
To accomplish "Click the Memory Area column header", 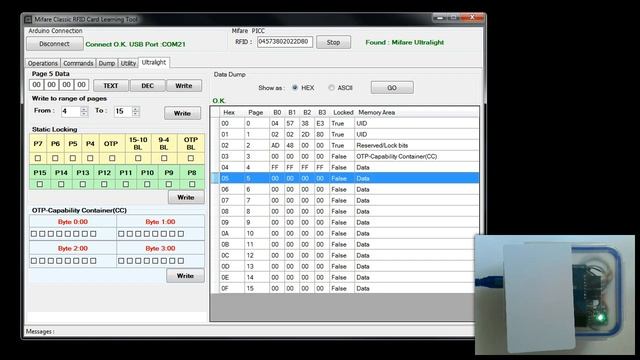I will (x=416, y=112).
